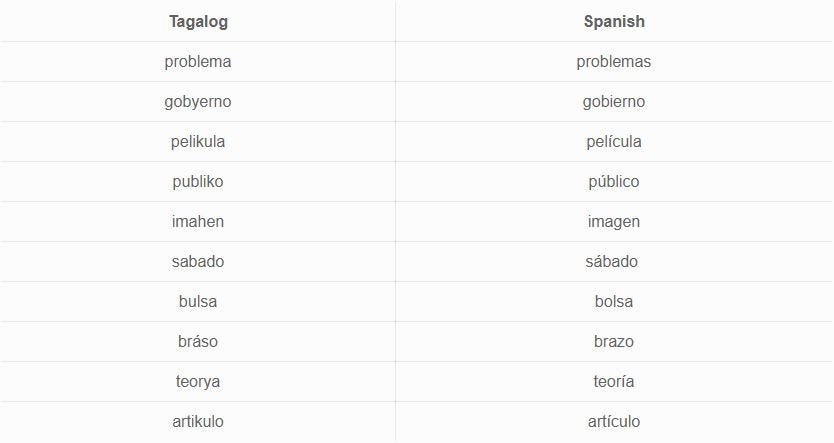
Task: Click the Tagalog column header
Action: 198,22
